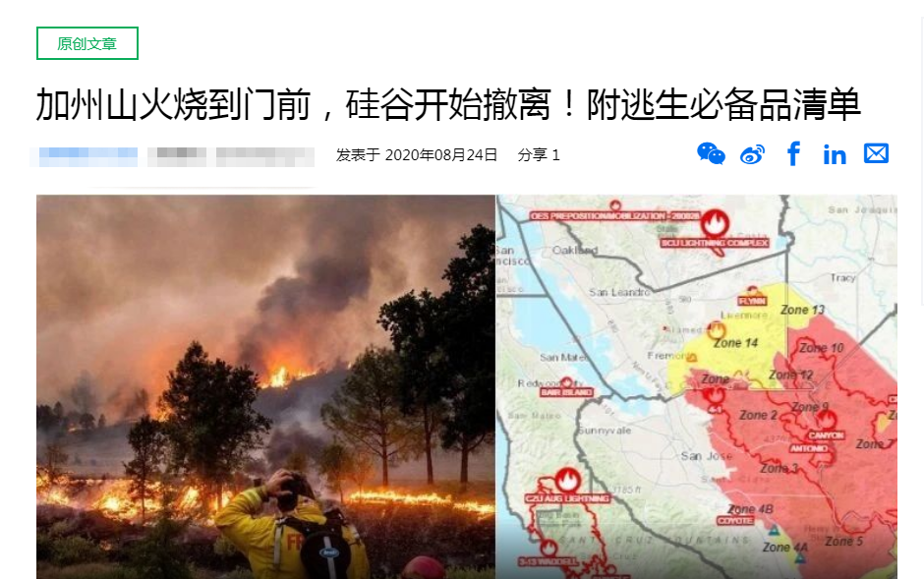
Task: Click the 分享 1 share count
Action: tap(539, 155)
